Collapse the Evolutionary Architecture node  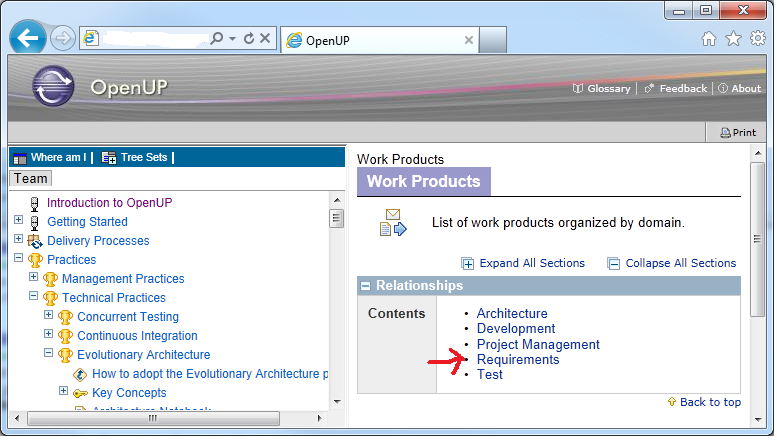[x=49, y=353]
